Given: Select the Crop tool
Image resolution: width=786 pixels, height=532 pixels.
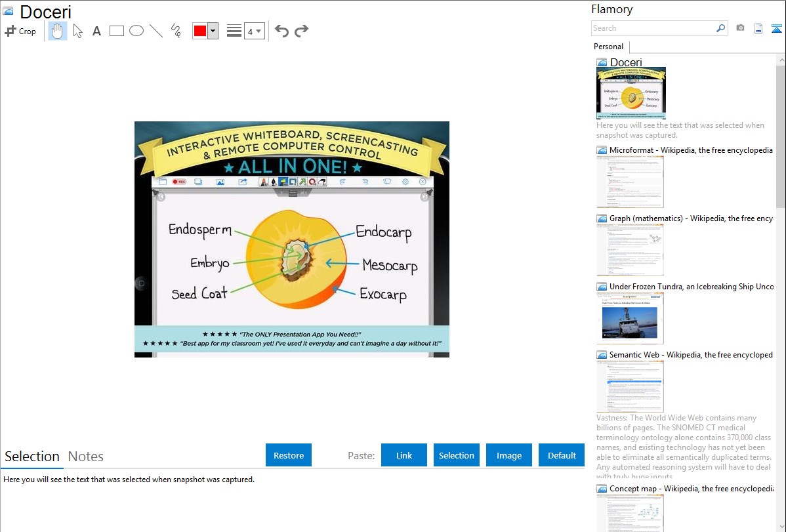Looking at the screenshot, I should [20, 31].
